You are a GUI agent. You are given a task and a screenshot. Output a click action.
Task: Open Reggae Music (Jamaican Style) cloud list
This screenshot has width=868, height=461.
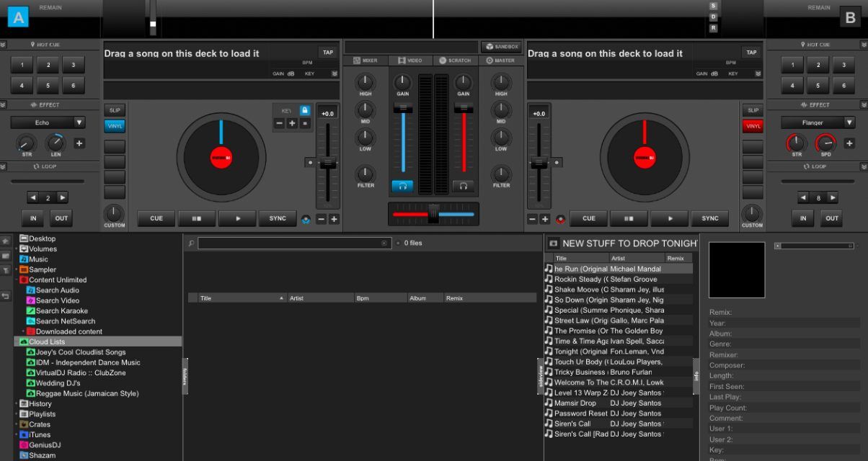point(82,393)
